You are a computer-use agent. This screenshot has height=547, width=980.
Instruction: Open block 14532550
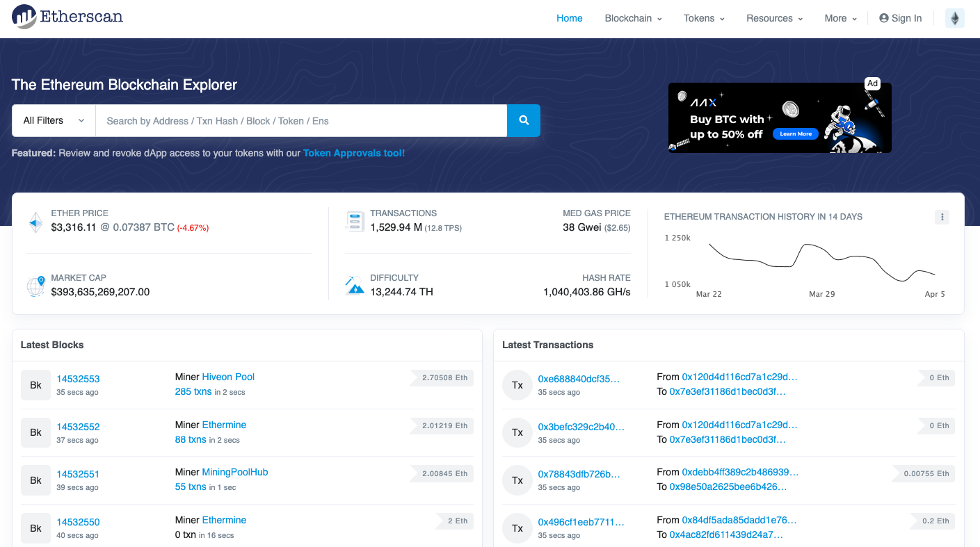[78, 522]
